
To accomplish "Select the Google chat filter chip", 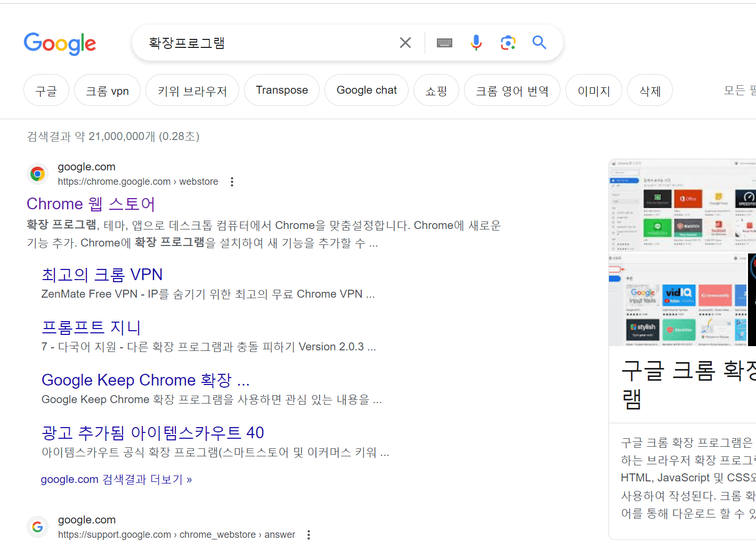I will (367, 91).
